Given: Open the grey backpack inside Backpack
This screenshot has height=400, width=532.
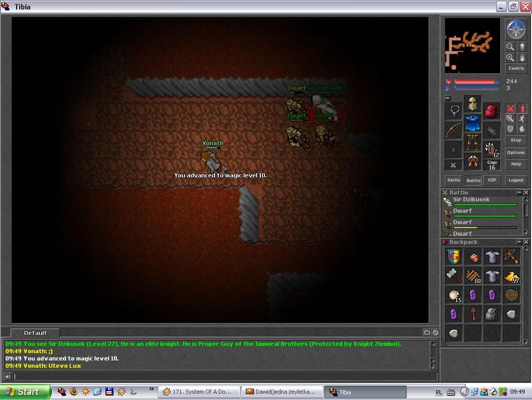Looking at the screenshot, I should (492, 314).
